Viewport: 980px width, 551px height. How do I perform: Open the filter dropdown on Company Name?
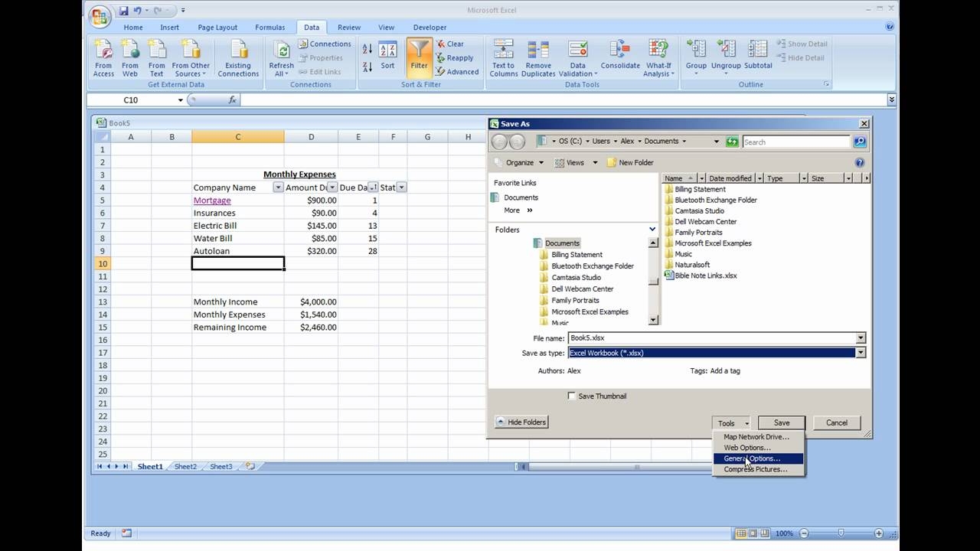[277, 187]
